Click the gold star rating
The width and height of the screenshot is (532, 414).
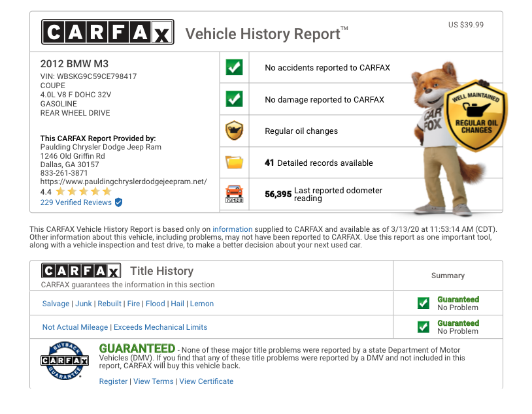(84, 191)
